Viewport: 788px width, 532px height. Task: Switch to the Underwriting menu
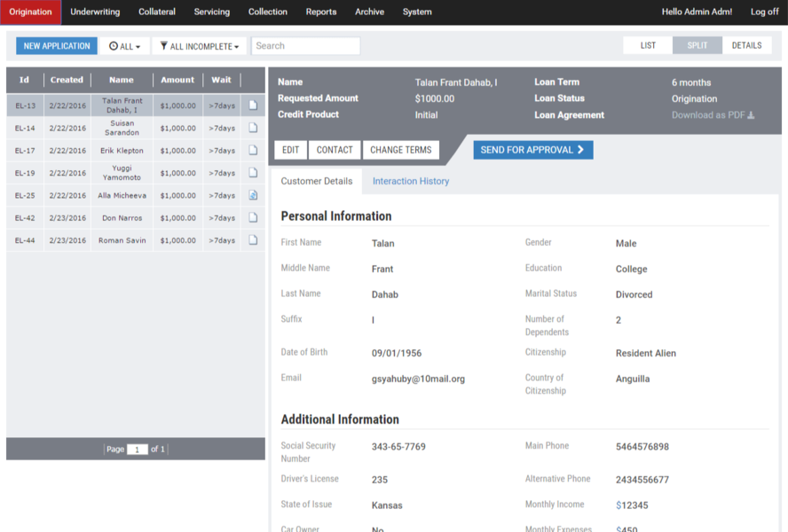[x=95, y=12]
